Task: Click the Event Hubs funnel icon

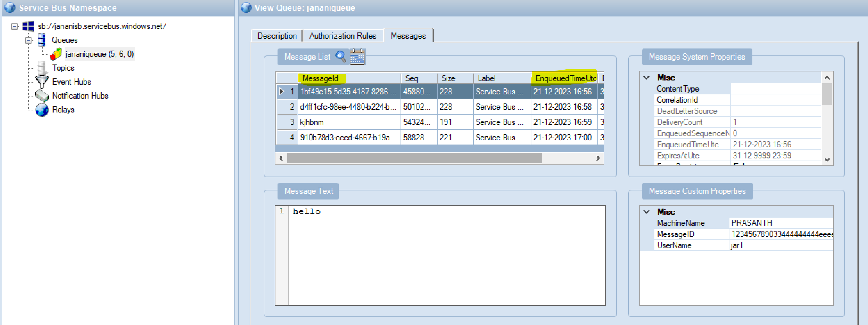Action: pyautogui.click(x=42, y=82)
